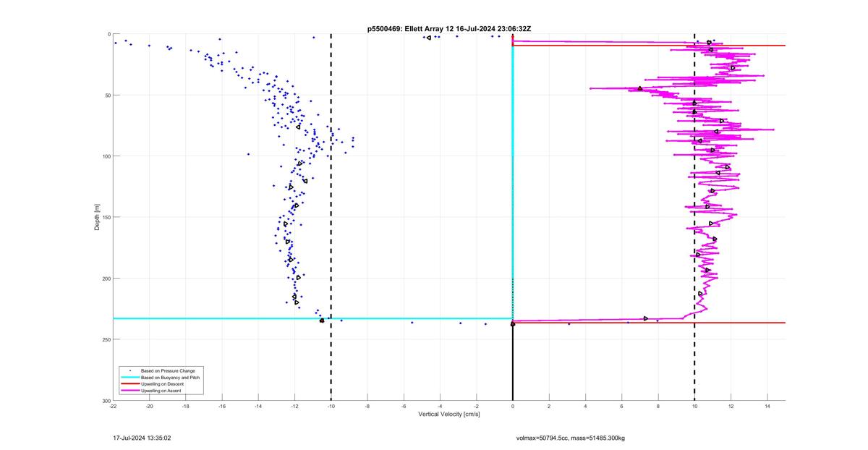Select the "Depth [m]" y-axis label
Screen dimensions: 868x450
96,217
